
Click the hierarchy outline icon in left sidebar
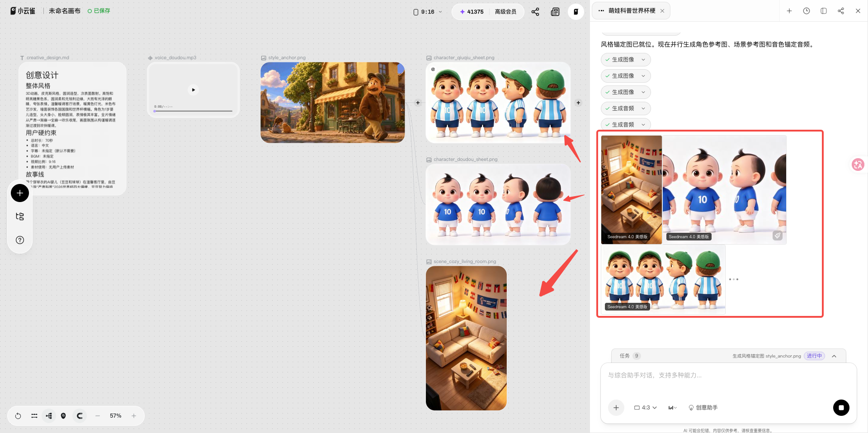point(20,216)
